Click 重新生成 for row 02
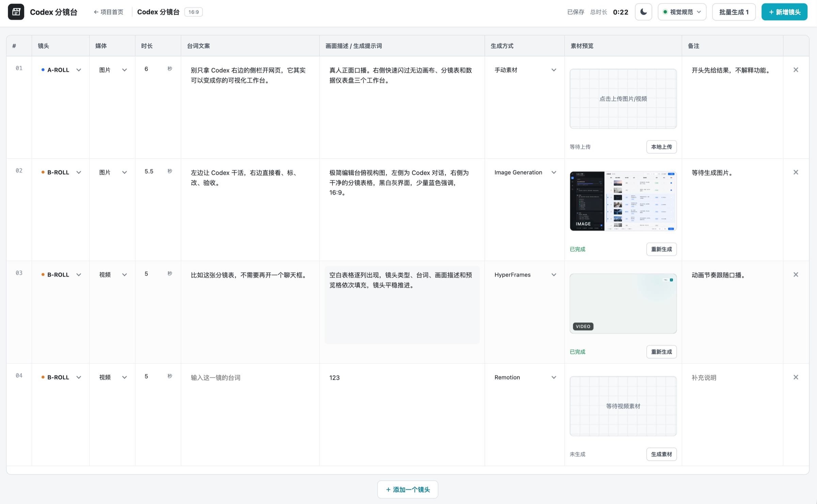 [661, 249]
